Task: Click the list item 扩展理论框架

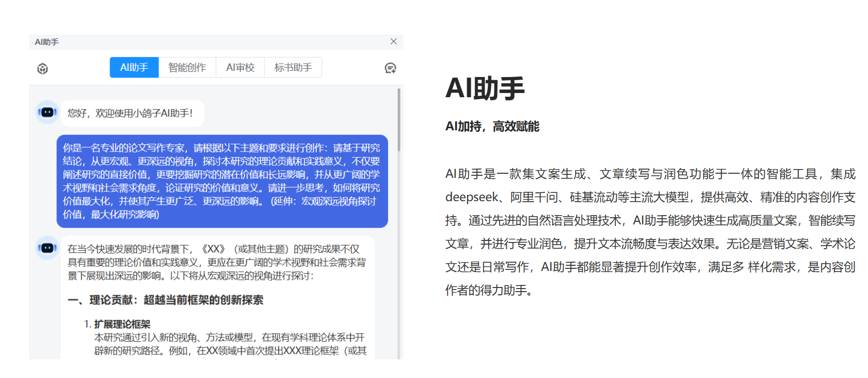Action: pyautogui.click(x=122, y=324)
